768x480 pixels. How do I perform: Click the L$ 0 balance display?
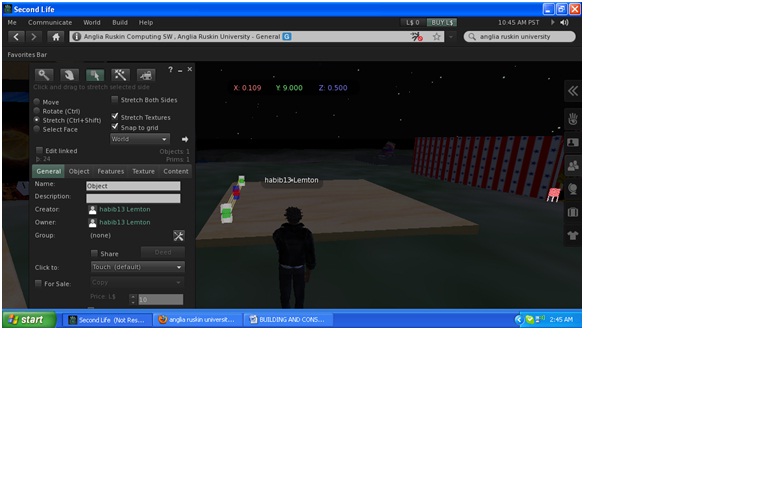point(413,23)
